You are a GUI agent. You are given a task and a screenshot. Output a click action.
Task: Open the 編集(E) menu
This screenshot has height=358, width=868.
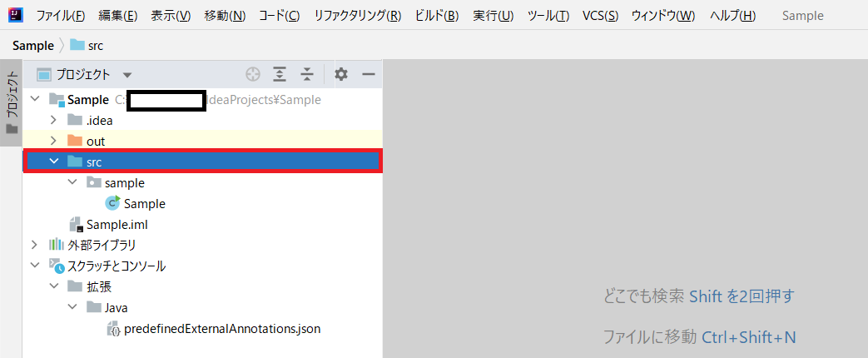pos(118,16)
